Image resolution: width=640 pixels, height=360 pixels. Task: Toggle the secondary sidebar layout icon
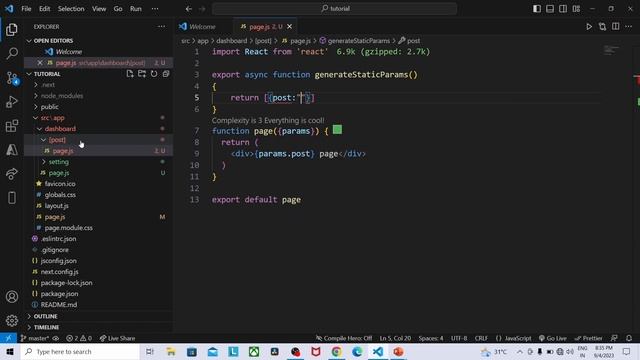(563, 9)
